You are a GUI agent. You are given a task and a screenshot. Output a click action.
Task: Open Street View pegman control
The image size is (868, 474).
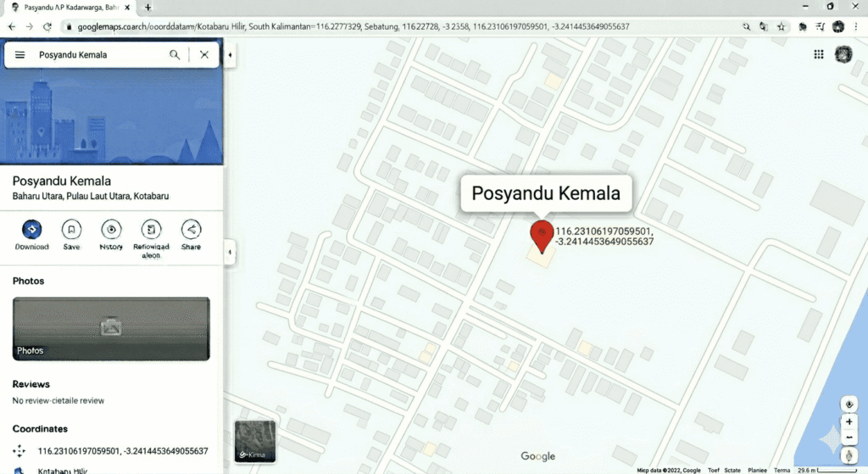[849, 456]
